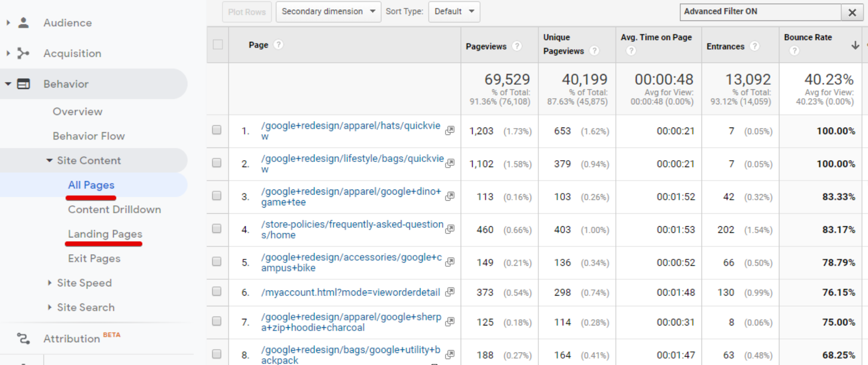
Task: Open hats quickview page in new window icon
Action: (x=450, y=131)
